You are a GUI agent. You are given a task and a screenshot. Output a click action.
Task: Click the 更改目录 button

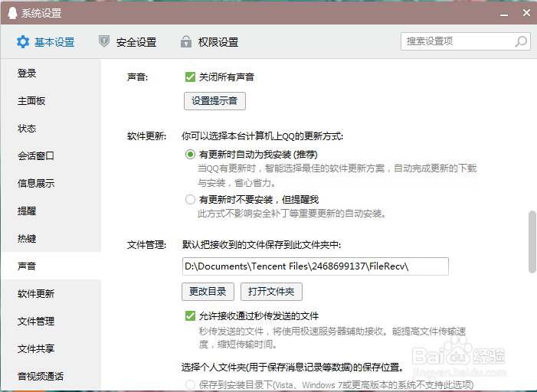click(x=208, y=292)
